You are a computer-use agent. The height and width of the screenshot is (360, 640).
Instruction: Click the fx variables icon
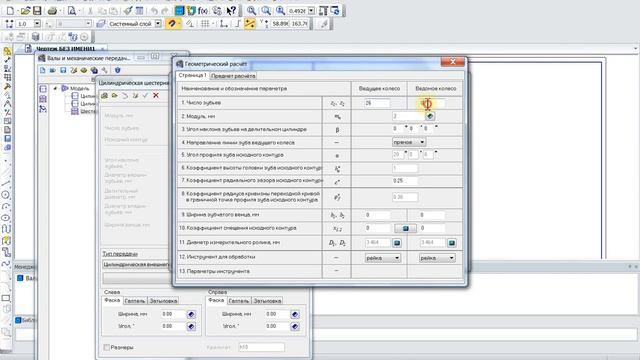click(203, 11)
